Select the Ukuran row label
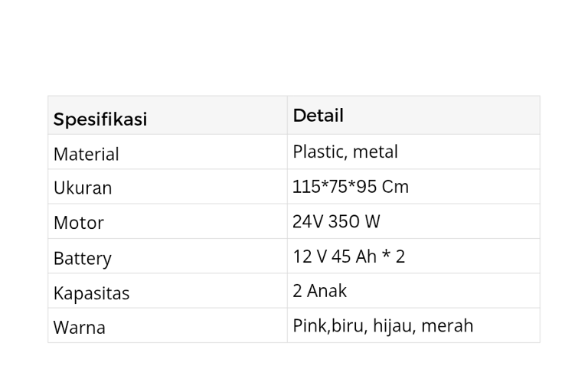This screenshot has height=392, width=588. 83,188
